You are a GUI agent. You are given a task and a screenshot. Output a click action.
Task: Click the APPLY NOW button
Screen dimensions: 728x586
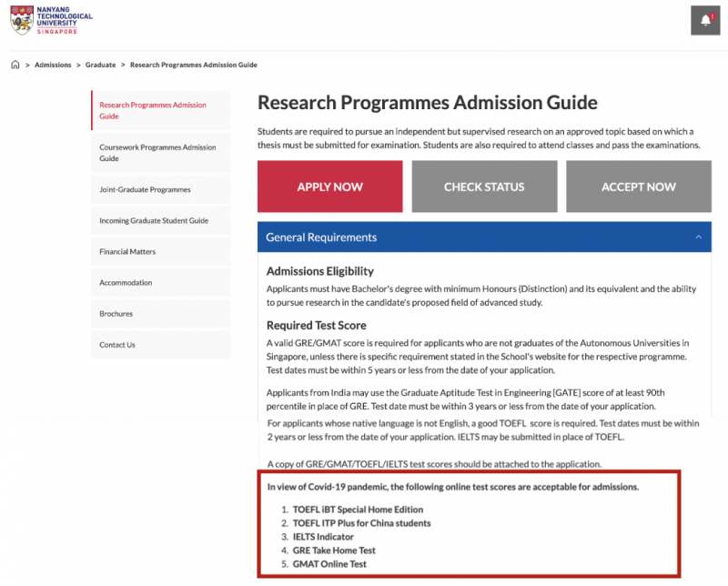point(330,187)
